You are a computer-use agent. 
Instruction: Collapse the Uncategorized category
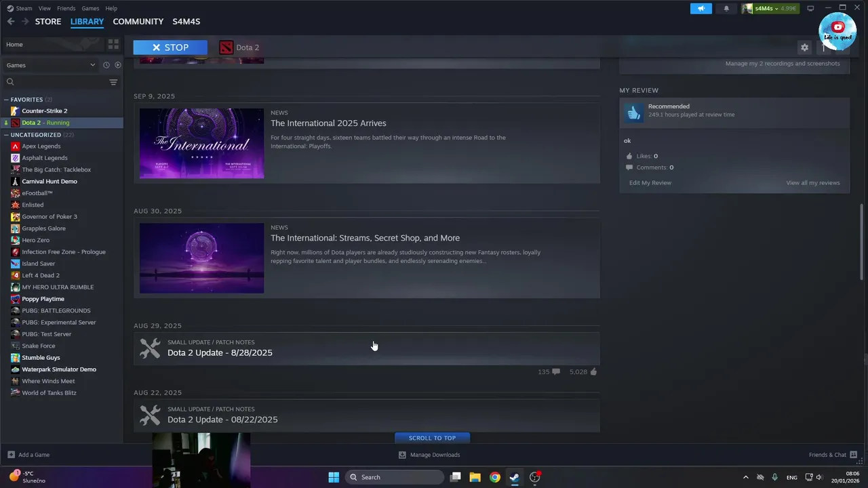pyautogui.click(x=7, y=135)
